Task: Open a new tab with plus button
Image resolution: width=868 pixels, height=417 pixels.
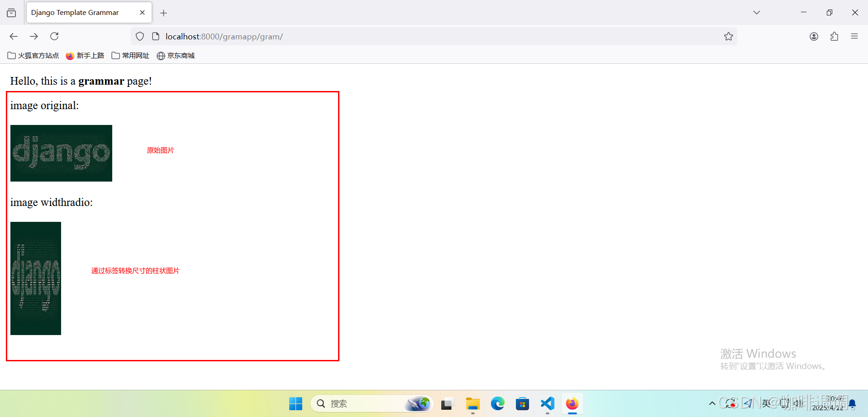Action: point(164,13)
